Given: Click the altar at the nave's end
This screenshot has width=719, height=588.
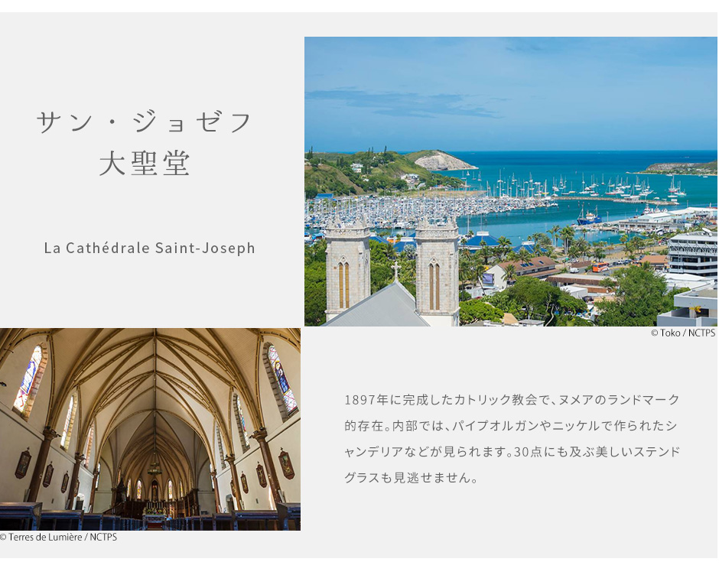Looking at the screenshot, I should coord(155,510).
